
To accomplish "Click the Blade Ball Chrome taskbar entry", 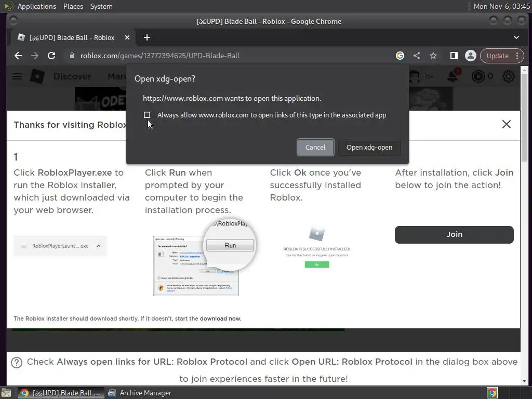I will click(61, 393).
